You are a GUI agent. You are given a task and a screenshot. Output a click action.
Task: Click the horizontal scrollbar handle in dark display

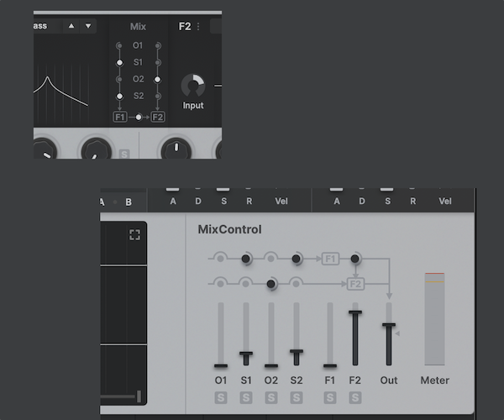click(139, 396)
